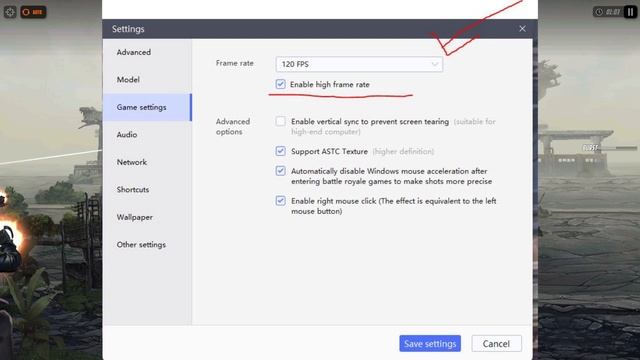Open the Advanced settings tab
Screen dimensions: 640x360
tap(147, 52)
